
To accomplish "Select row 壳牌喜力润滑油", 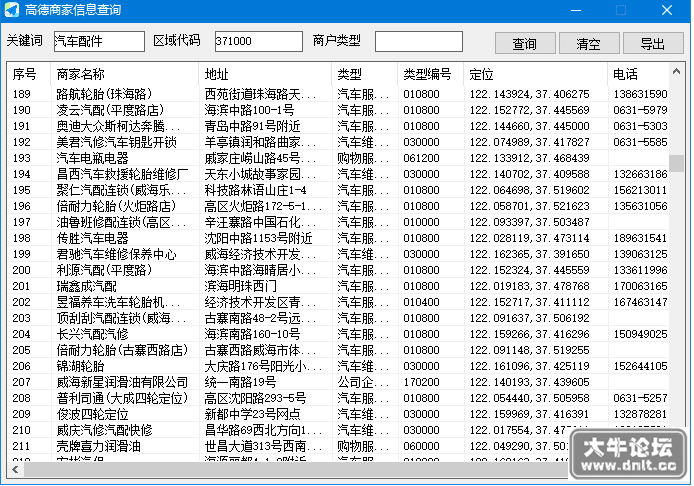I will tap(338, 446).
